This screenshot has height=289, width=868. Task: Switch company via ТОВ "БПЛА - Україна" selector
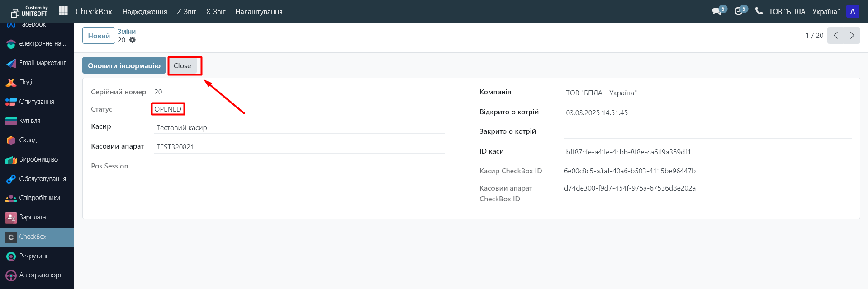point(804,11)
